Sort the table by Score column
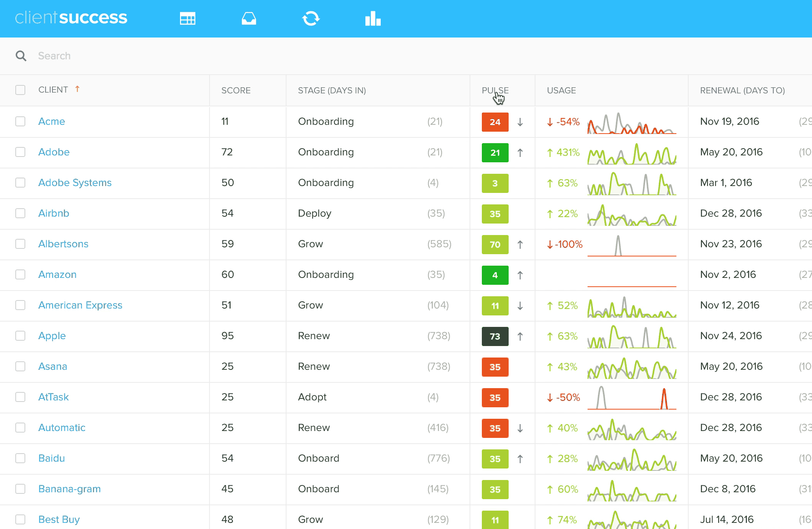Screen dimensions: 812x529 coord(236,90)
